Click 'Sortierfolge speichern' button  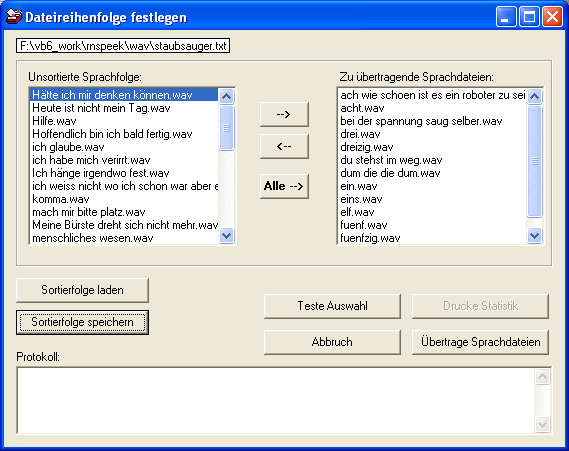pyautogui.click(x=82, y=322)
